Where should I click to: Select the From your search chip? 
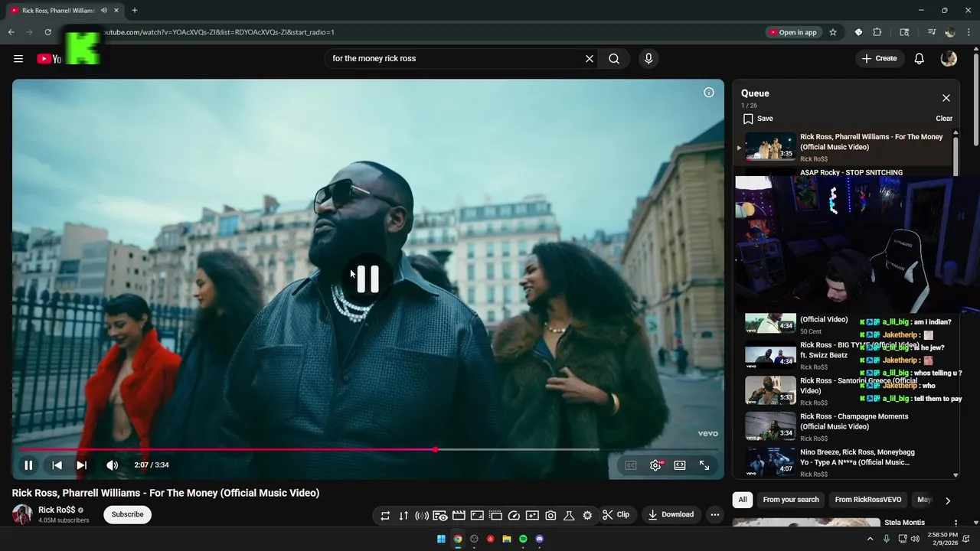[791, 500]
